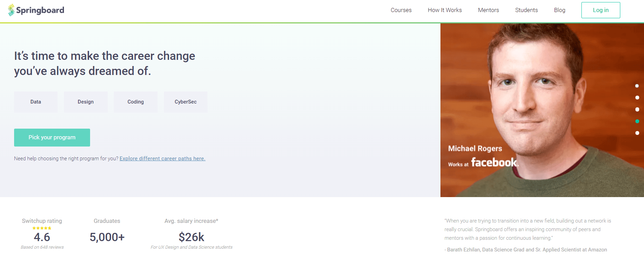Click the Michael Rogers name caption

[475, 149]
